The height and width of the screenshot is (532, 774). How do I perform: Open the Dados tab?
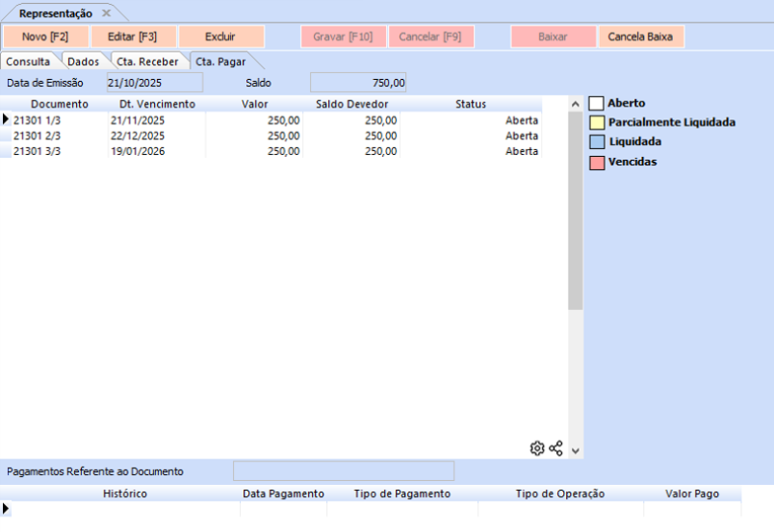tap(83, 62)
